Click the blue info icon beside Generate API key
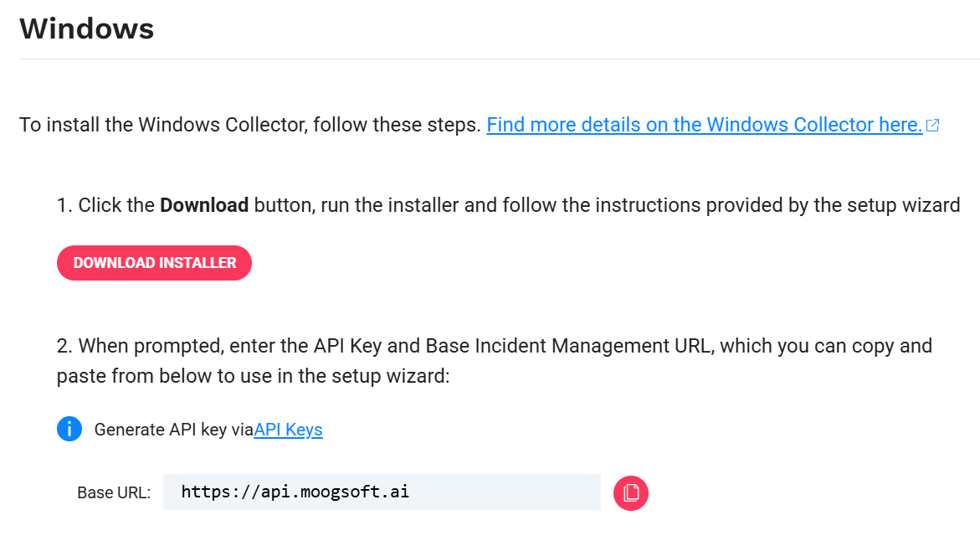This screenshot has height=541, width=980. pyautogui.click(x=69, y=429)
